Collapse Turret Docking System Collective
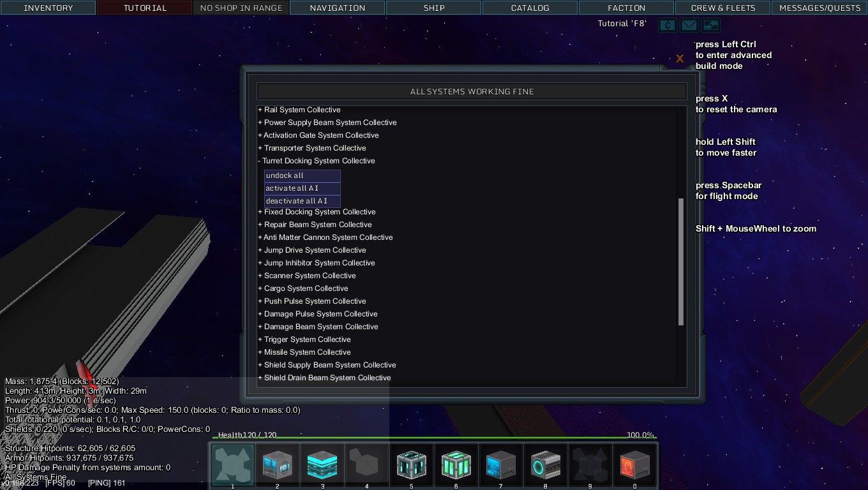 [x=318, y=161]
